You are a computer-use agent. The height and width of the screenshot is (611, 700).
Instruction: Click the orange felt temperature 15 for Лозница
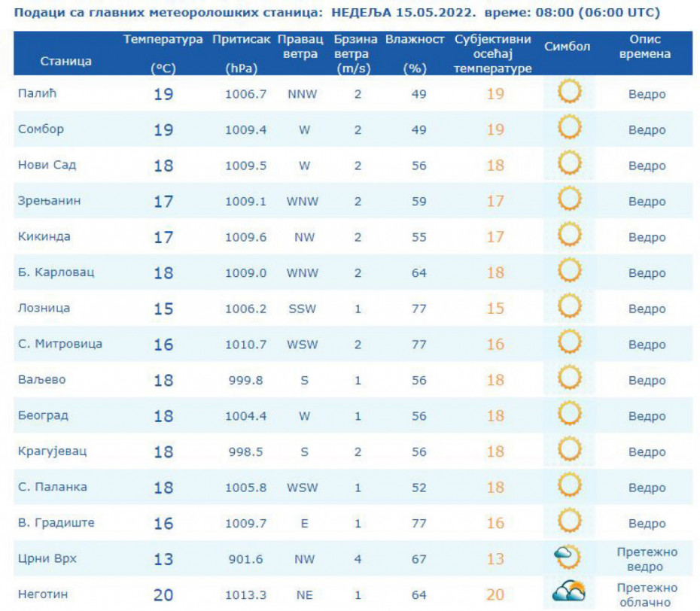495,309
